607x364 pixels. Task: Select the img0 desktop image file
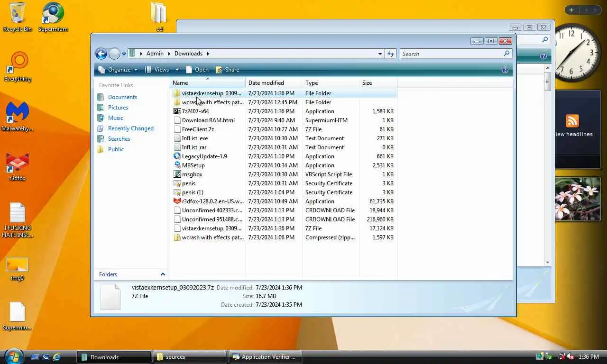tap(18, 269)
